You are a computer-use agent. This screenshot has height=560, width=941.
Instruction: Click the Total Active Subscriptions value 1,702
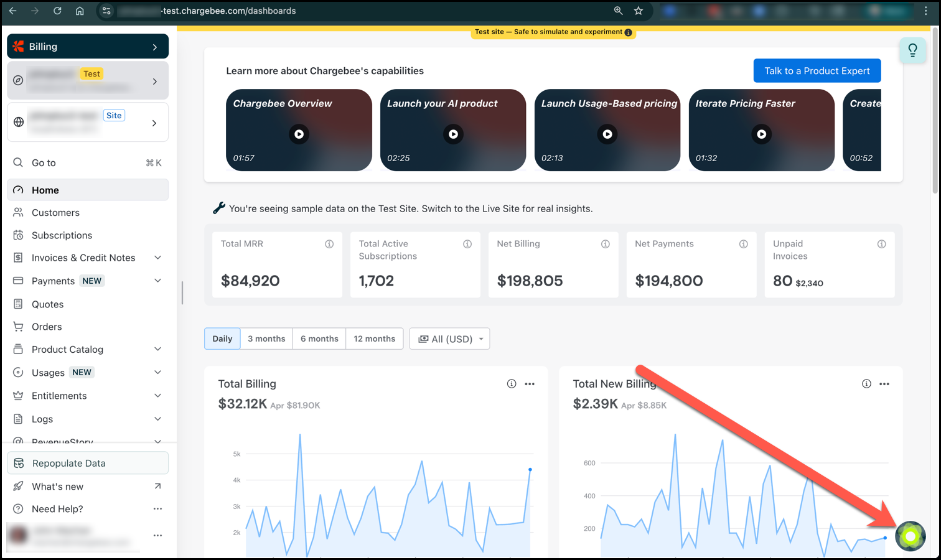tap(377, 281)
